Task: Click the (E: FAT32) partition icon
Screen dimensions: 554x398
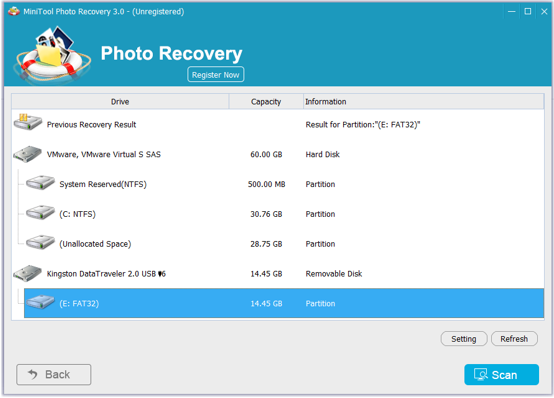Action: (40, 302)
